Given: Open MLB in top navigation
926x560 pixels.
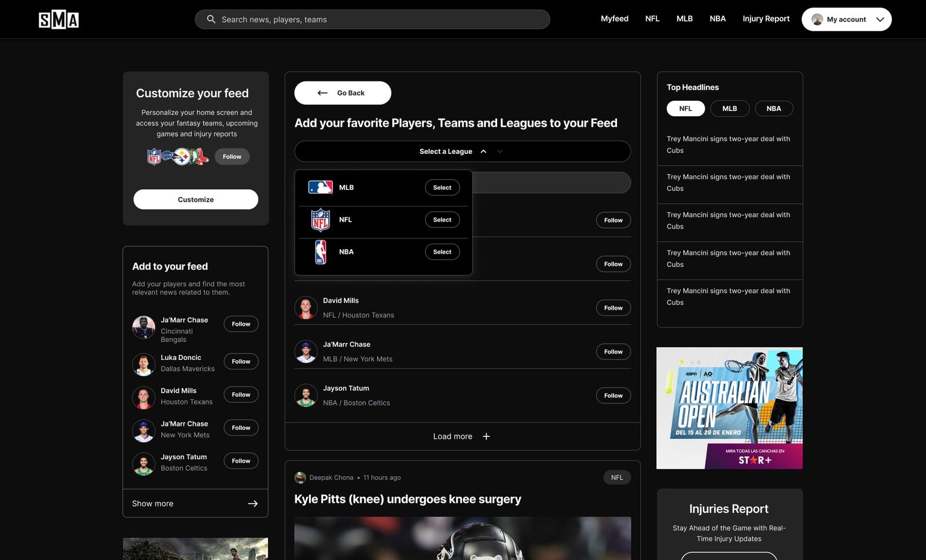Looking at the screenshot, I should pos(685,19).
